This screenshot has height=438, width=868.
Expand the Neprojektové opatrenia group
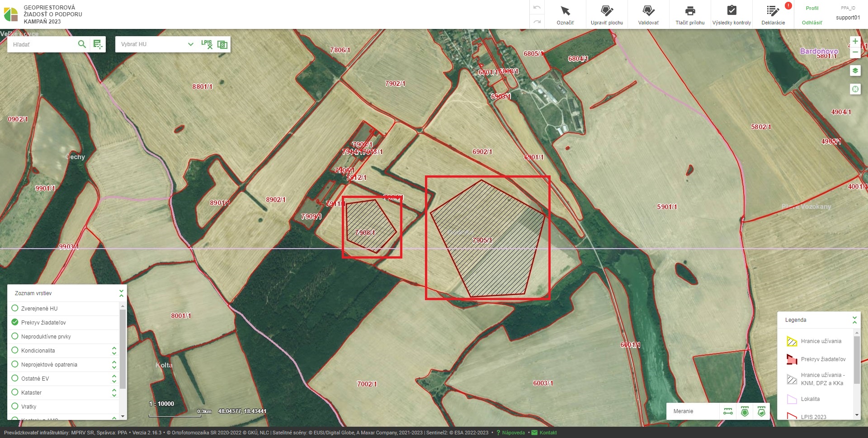click(x=114, y=364)
